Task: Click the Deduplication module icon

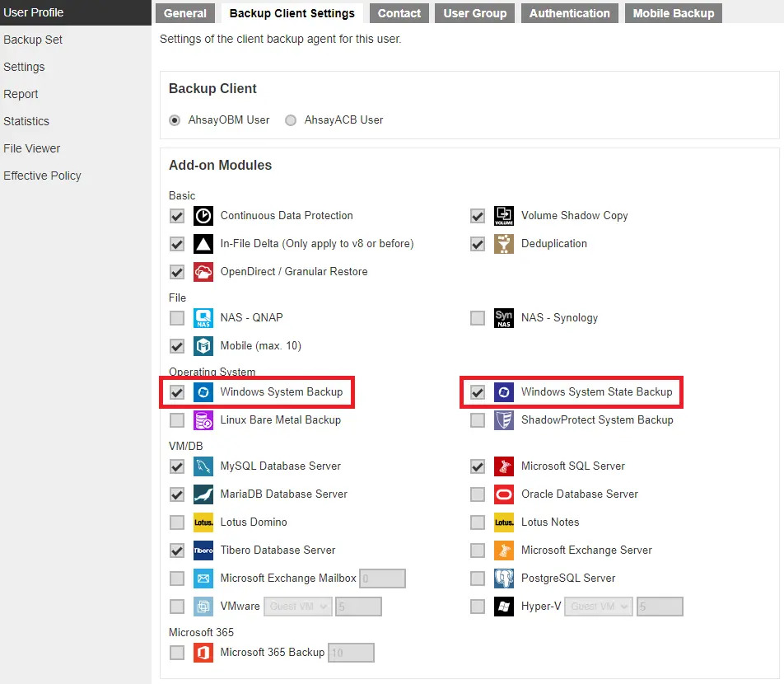Action: coord(504,244)
